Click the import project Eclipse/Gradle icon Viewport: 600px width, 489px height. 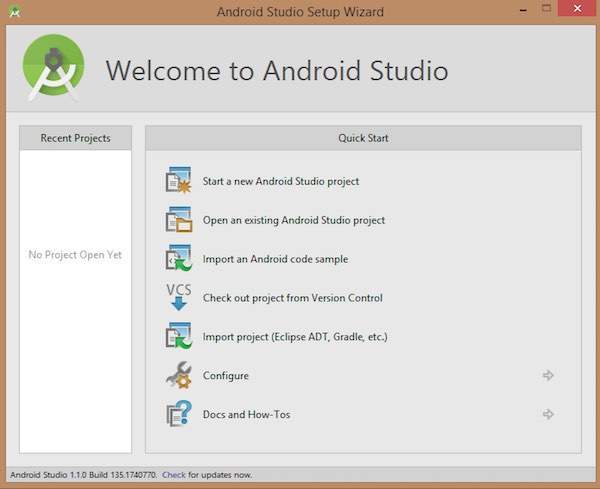tap(178, 336)
